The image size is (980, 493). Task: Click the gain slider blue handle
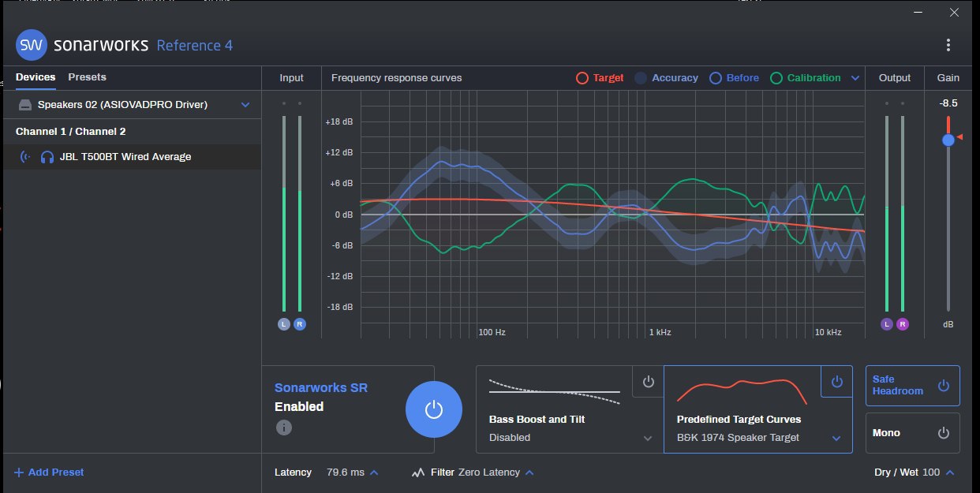coord(948,140)
